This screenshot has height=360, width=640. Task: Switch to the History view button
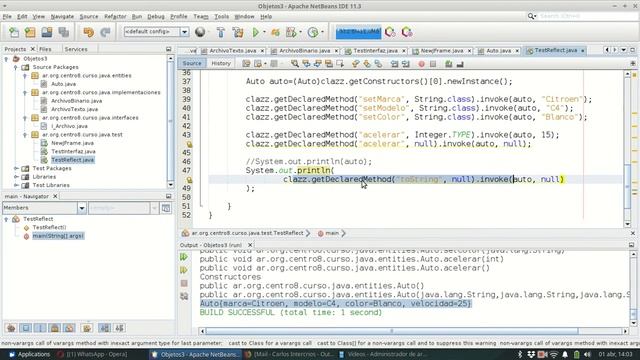[x=221, y=64]
